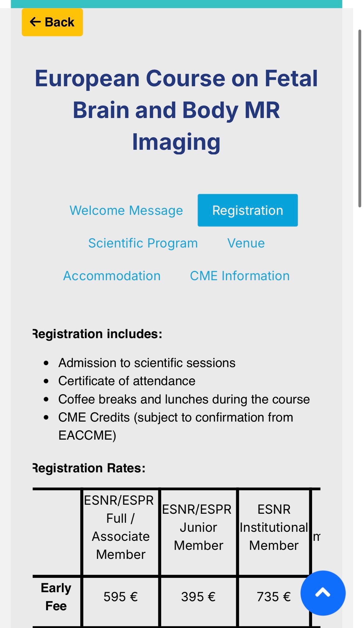Viewport: 364px width, 628px height.
Task: Open the Welcome Message tab
Action: pos(126,210)
